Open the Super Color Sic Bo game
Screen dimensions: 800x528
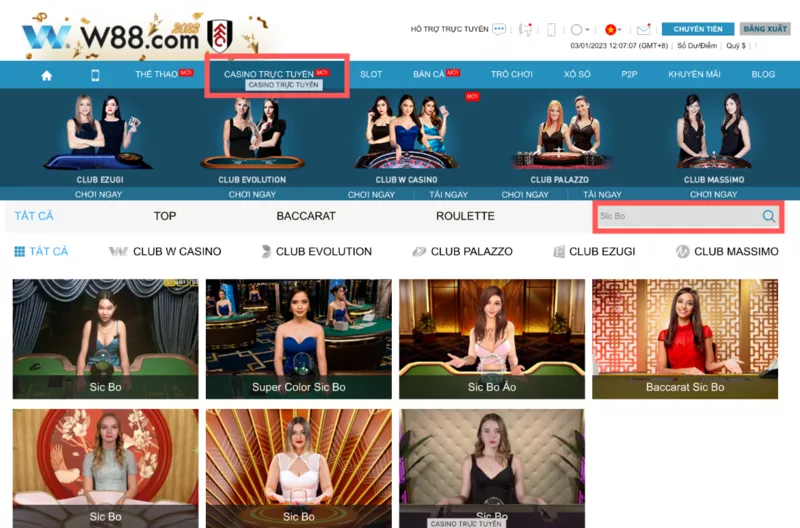298,339
